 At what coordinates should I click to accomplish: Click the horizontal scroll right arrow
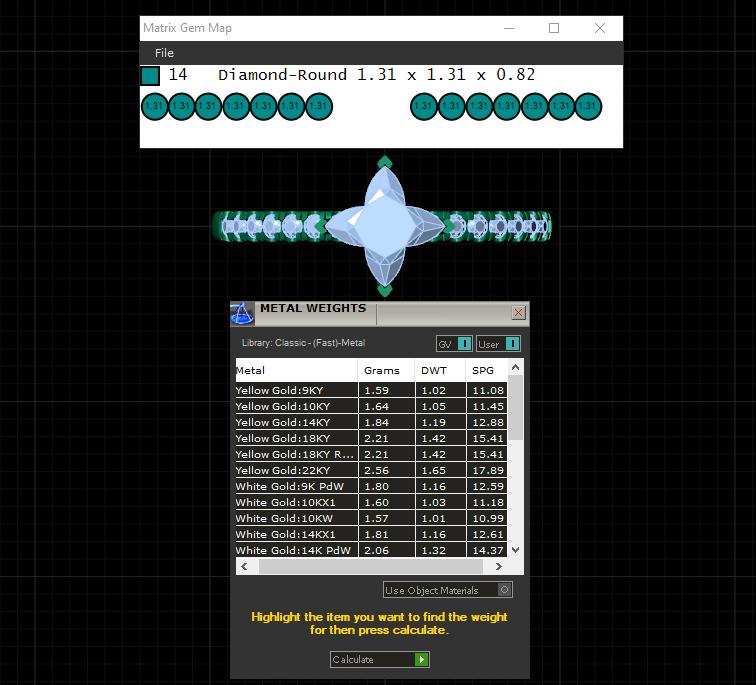pyautogui.click(x=499, y=566)
